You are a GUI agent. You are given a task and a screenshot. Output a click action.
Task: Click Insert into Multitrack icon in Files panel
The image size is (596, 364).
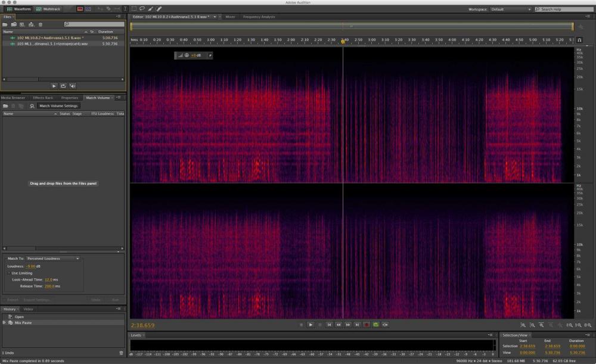coord(31,24)
